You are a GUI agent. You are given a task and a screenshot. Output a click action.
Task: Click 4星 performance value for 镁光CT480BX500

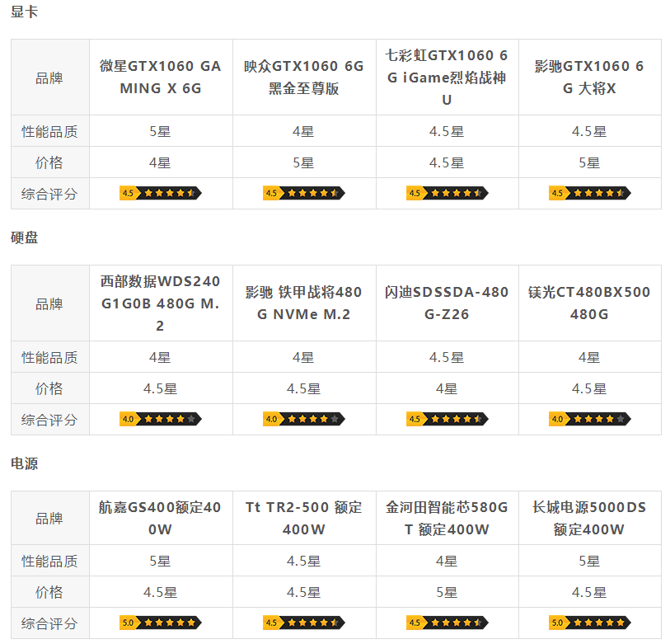(x=590, y=357)
